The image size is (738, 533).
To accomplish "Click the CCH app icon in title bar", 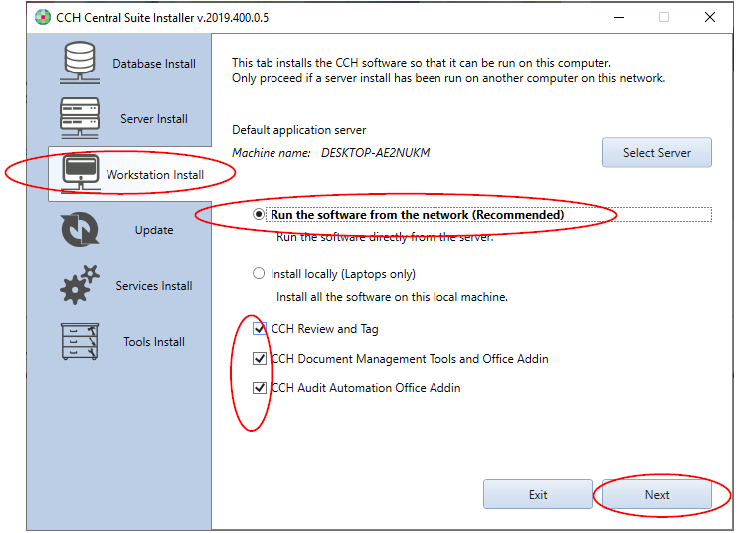I will [x=43, y=17].
